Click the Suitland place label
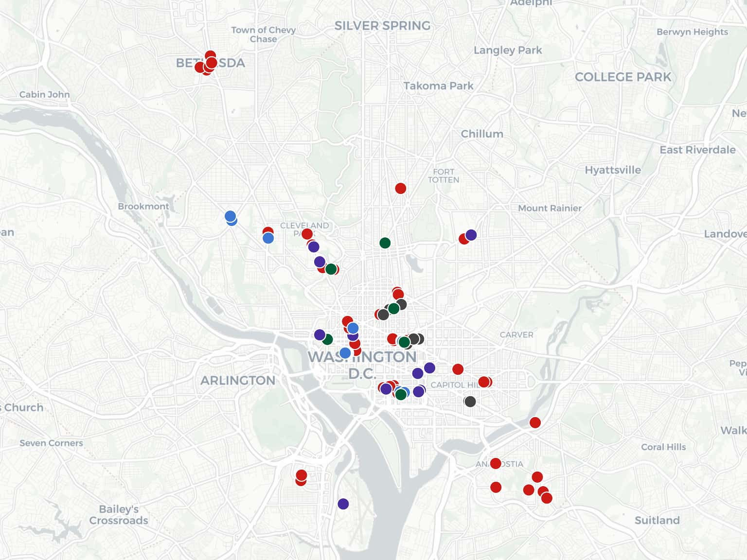Screen dimensions: 747x560 click(657, 520)
